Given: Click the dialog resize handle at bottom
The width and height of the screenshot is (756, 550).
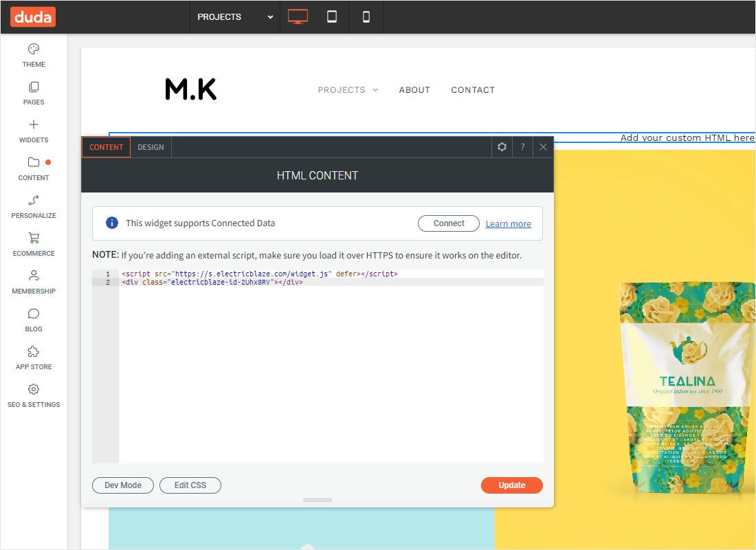Looking at the screenshot, I should 318,500.
